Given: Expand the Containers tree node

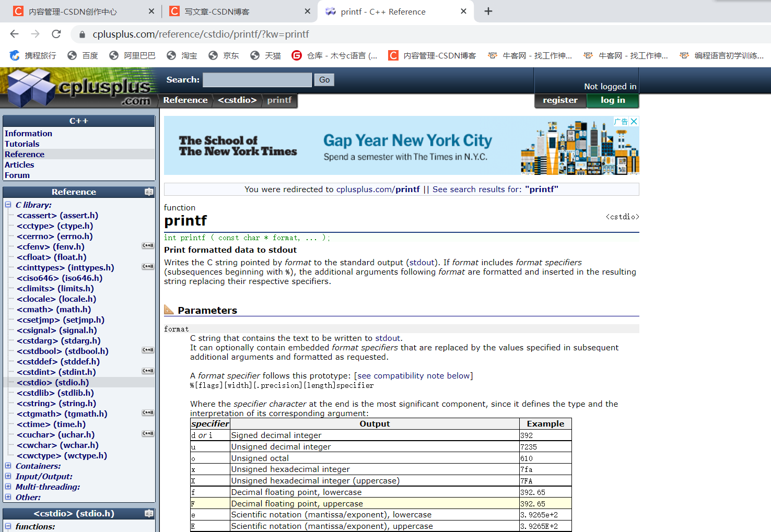Looking at the screenshot, I should (x=8, y=466).
